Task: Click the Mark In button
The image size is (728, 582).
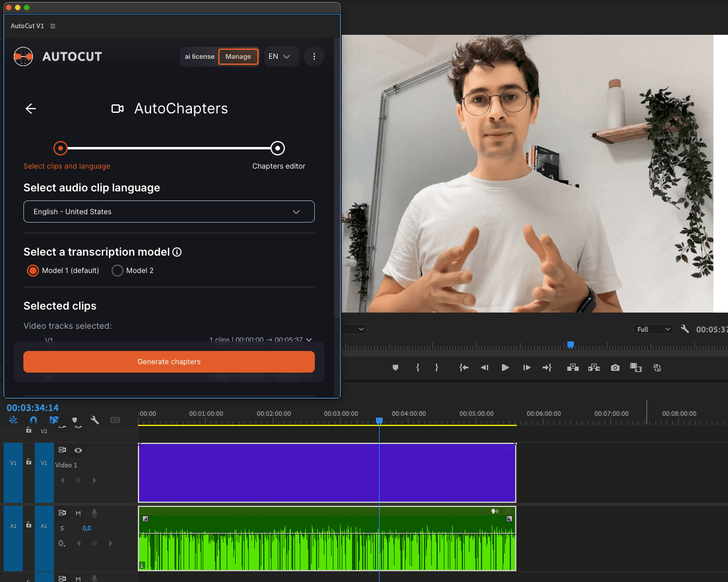Action: coord(417,368)
